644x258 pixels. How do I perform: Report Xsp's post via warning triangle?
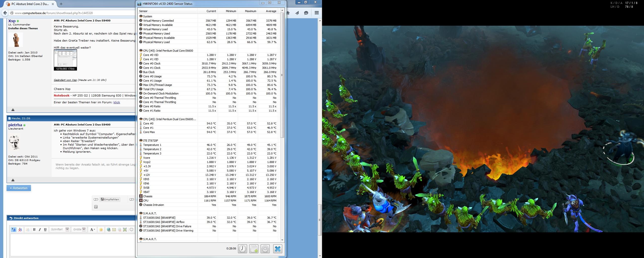pyautogui.click(x=13, y=110)
